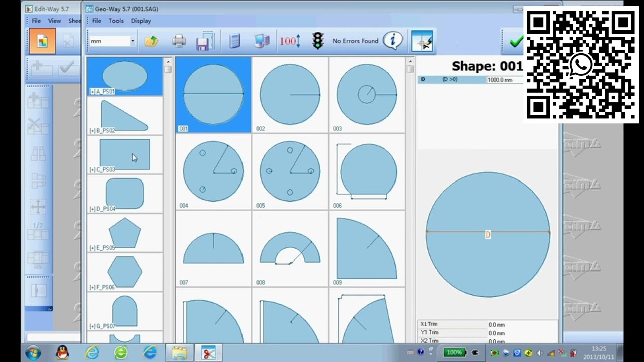Select shape 009 quarter circle thumbnail
Viewport: 644px width, 362px height.
[x=367, y=249]
